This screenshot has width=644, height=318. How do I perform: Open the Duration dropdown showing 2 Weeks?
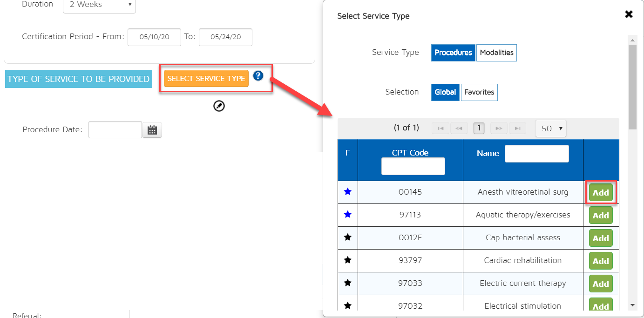(x=99, y=5)
